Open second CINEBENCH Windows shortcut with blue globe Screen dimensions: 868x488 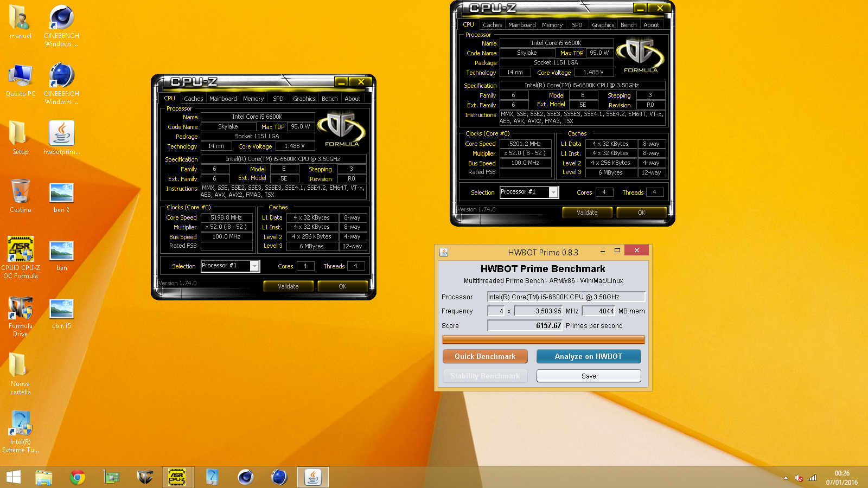tap(61, 84)
